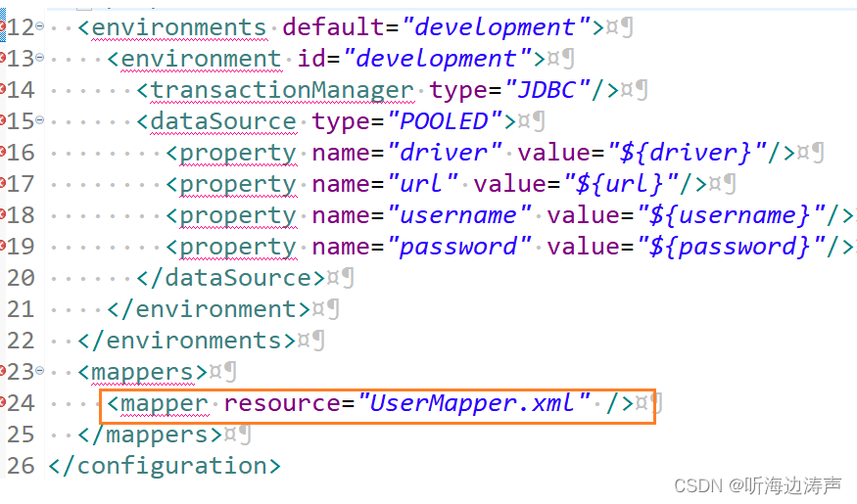Click the 'property' tag on line 16
Image resolution: width=857 pixels, height=504 pixels.
pos(238,154)
